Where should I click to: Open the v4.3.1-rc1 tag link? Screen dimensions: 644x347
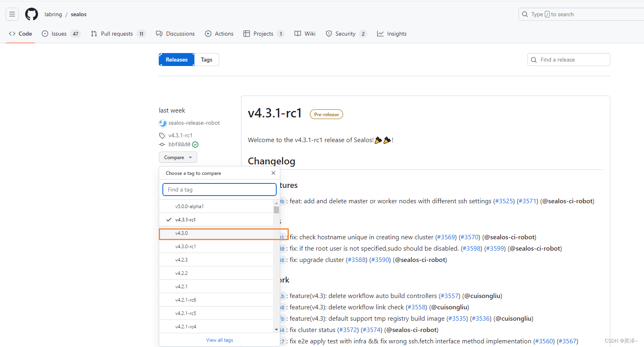pyautogui.click(x=180, y=136)
